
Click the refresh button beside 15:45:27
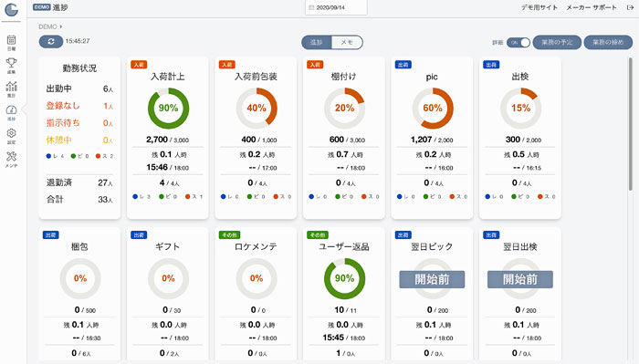pos(51,42)
